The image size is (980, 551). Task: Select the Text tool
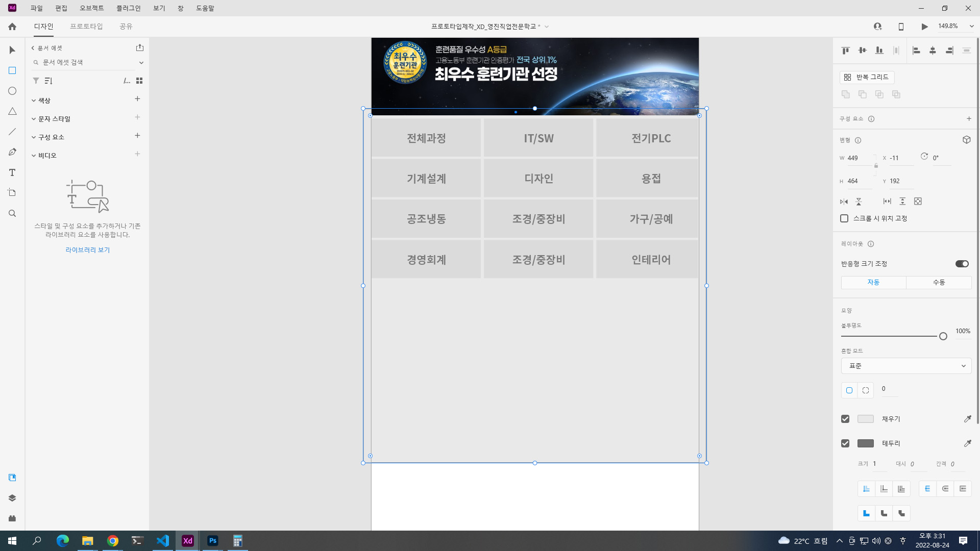[12, 172]
